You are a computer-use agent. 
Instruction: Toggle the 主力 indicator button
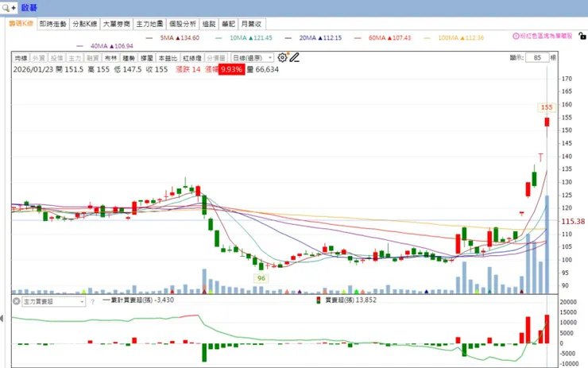(x=75, y=58)
